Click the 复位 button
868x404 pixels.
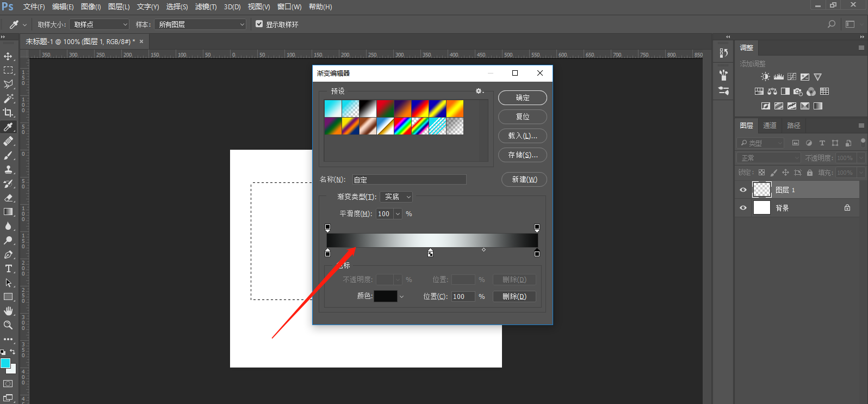(x=523, y=117)
